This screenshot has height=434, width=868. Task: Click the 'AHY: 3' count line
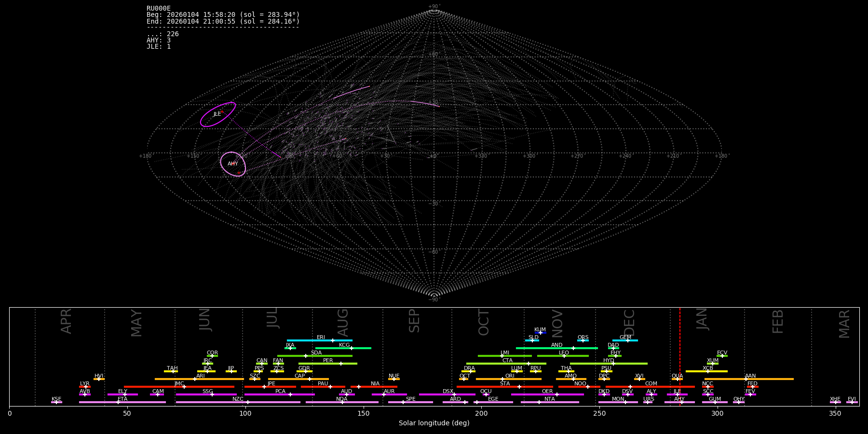159,41
